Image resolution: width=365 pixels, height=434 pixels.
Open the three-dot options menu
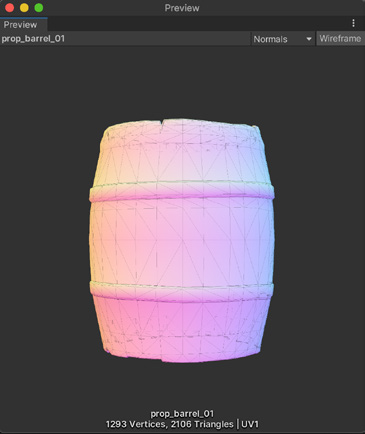point(353,23)
